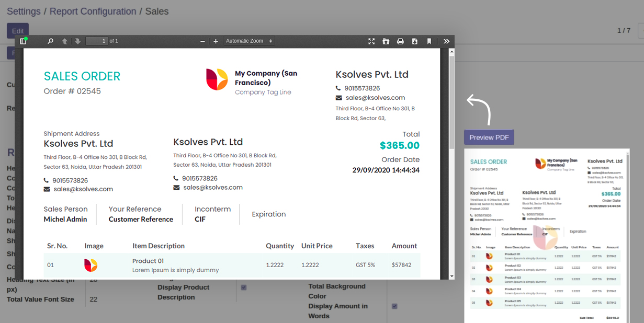Click the Product 01 item name
This screenshot has height=323, width=644.
click(x=148, y=261)
